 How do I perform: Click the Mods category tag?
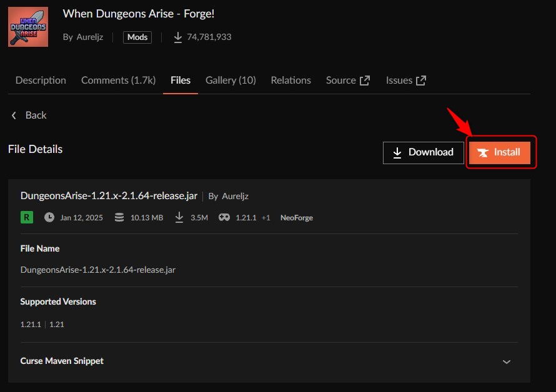pos(137,37)
